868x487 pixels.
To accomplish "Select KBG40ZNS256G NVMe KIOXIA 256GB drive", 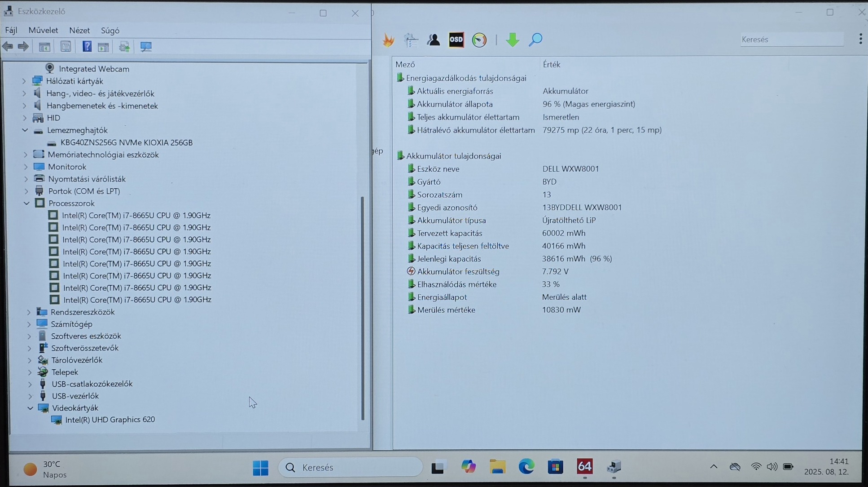I will point(126,142).
